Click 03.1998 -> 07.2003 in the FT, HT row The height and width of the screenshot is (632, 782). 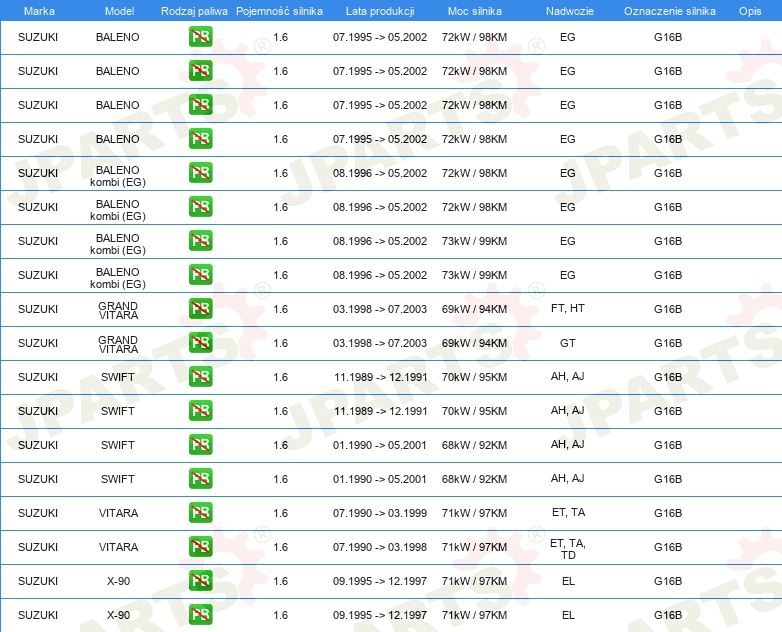(380, 309)
